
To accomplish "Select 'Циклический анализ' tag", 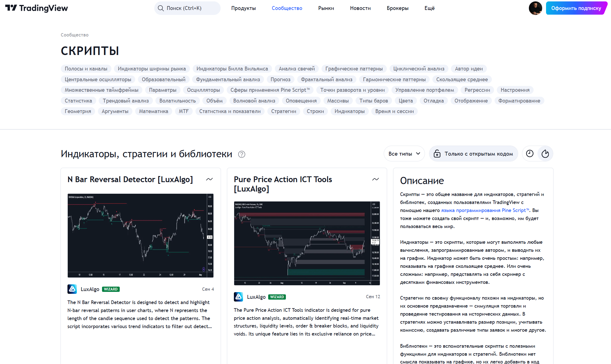I will tap(419, 69).
